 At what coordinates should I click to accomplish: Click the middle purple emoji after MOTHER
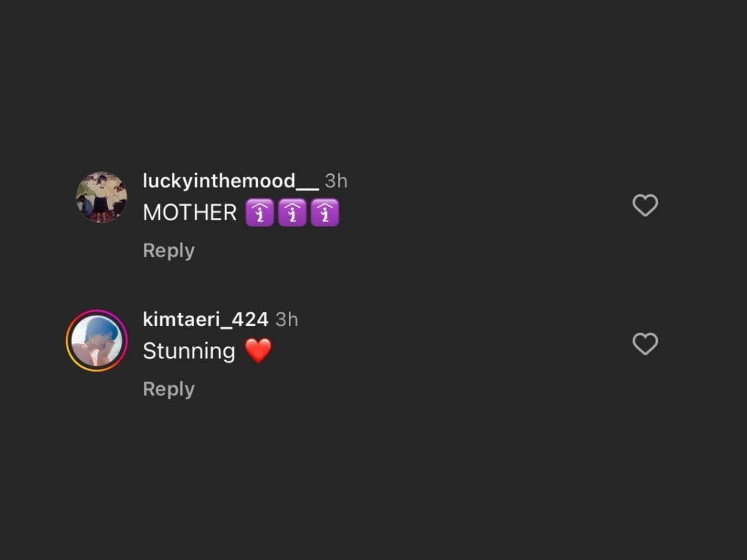[292, 213]
